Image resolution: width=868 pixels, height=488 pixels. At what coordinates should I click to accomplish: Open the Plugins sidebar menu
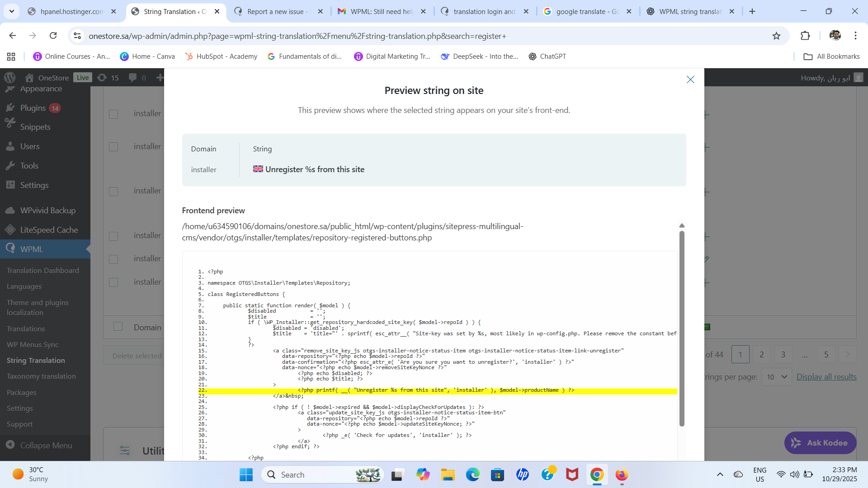tap(33, 108)
